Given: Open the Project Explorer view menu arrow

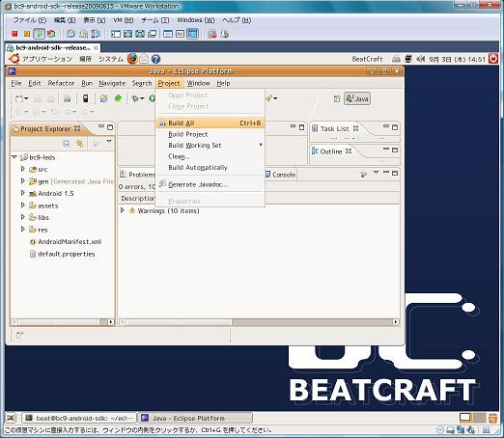Looking at the screenshot, I should point(109,141).
